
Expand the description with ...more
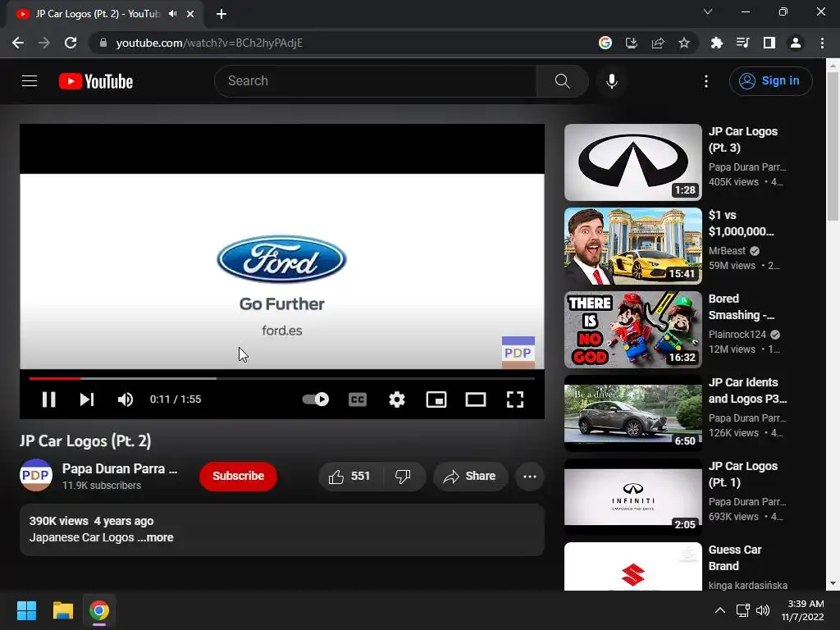[155, 537]
